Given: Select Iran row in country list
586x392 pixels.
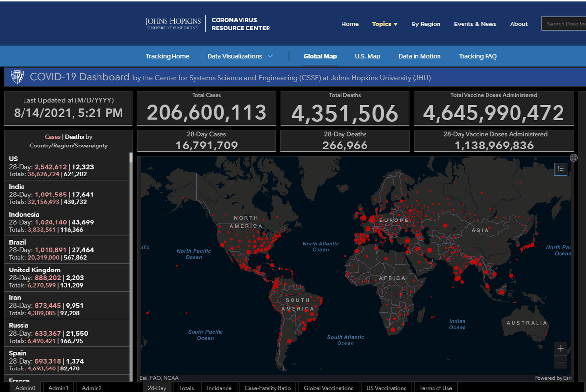Looking at the screenshot, I should click(x=67, y=305).
